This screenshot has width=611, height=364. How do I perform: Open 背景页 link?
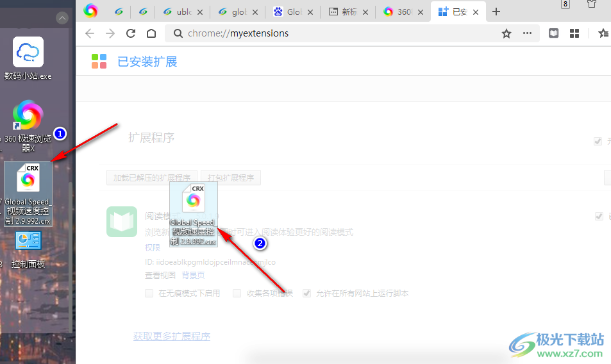[x=193, y=275]
